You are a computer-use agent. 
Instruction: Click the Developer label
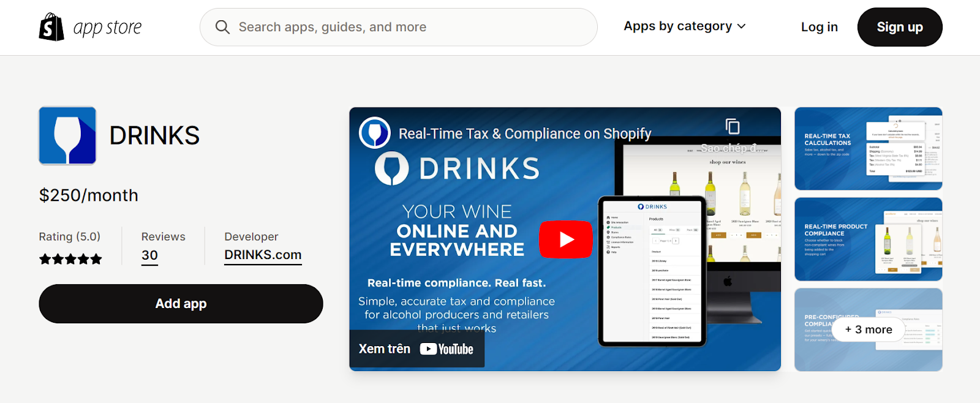tap(251, 236)
